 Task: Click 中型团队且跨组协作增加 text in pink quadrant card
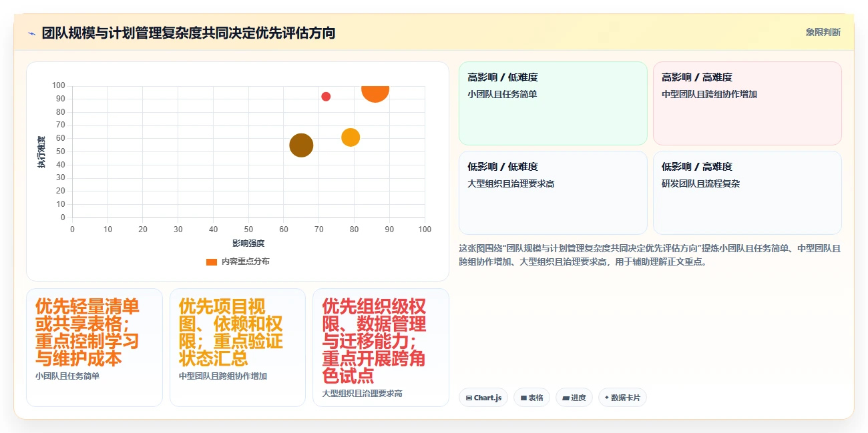(709, 94)
